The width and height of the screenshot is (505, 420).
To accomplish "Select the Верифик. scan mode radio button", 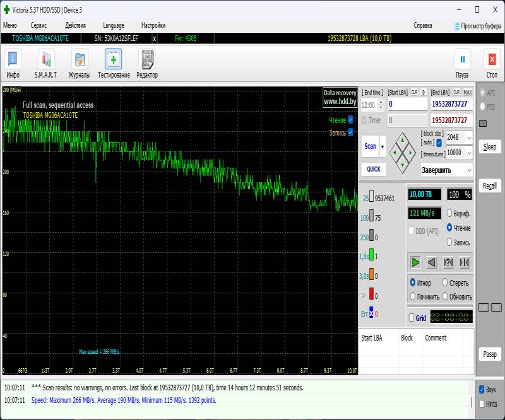I will (x=450, y=213).
